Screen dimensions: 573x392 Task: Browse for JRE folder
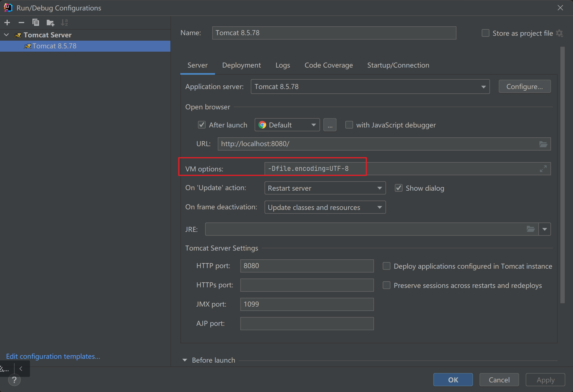531,229
